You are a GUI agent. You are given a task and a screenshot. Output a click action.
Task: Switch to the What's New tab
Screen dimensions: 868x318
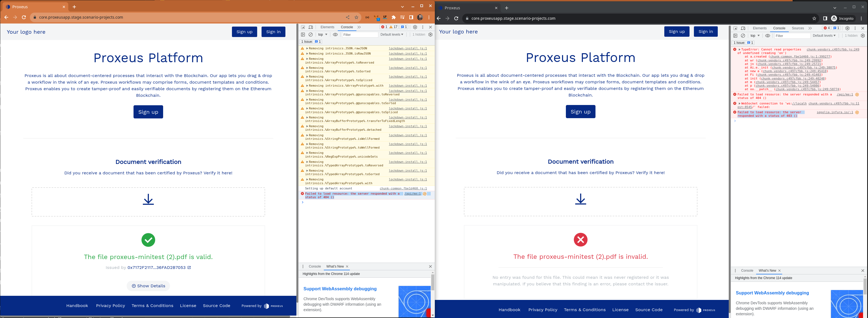click(335, 266)
